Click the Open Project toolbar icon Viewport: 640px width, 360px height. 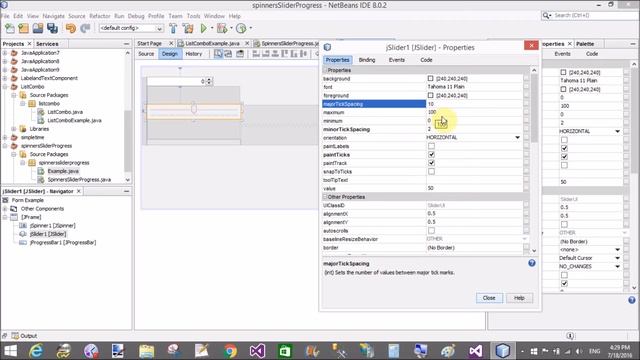[38, 28]
